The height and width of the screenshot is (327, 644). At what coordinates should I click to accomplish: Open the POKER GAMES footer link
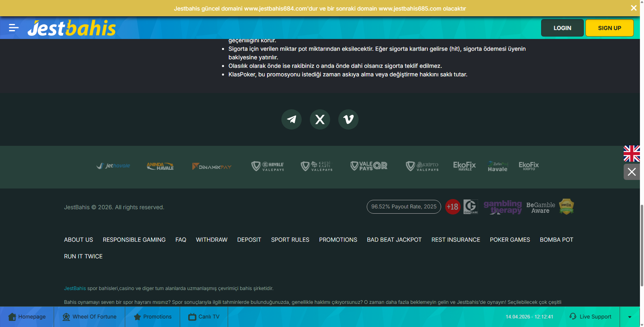(510, 240)
